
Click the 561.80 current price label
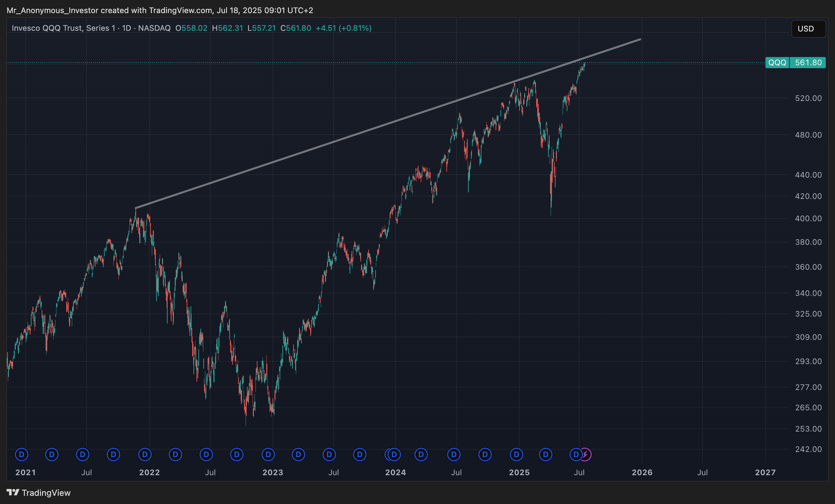pyautogui.click(x=808, y=63)
